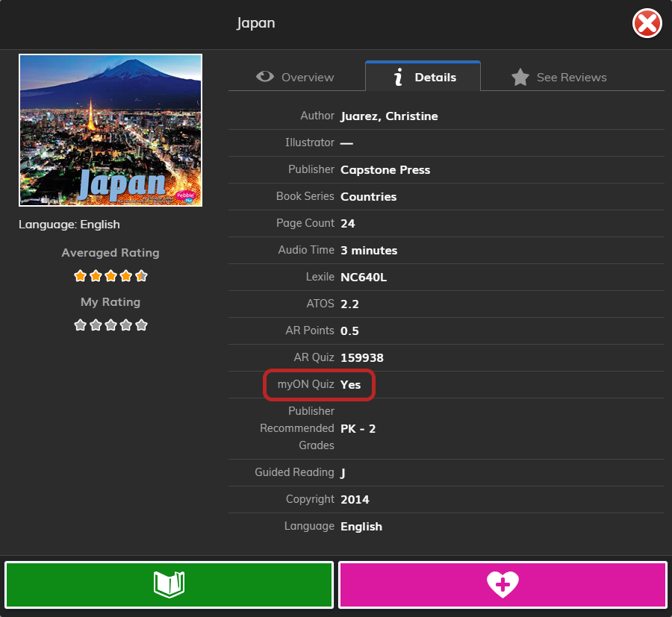Click the eye icon on the Overview tab

[x=265, y=76]
